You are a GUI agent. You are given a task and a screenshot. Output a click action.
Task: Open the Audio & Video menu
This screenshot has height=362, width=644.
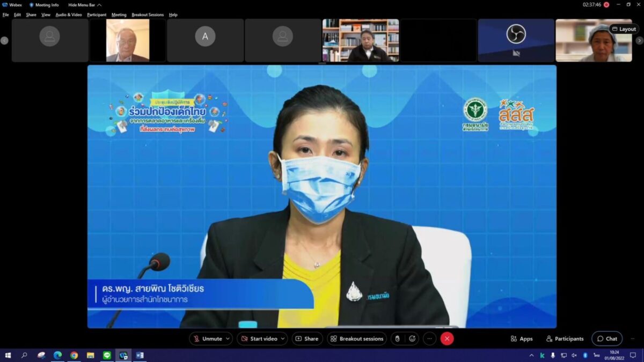pyautogui.click(x=69, y=15)
